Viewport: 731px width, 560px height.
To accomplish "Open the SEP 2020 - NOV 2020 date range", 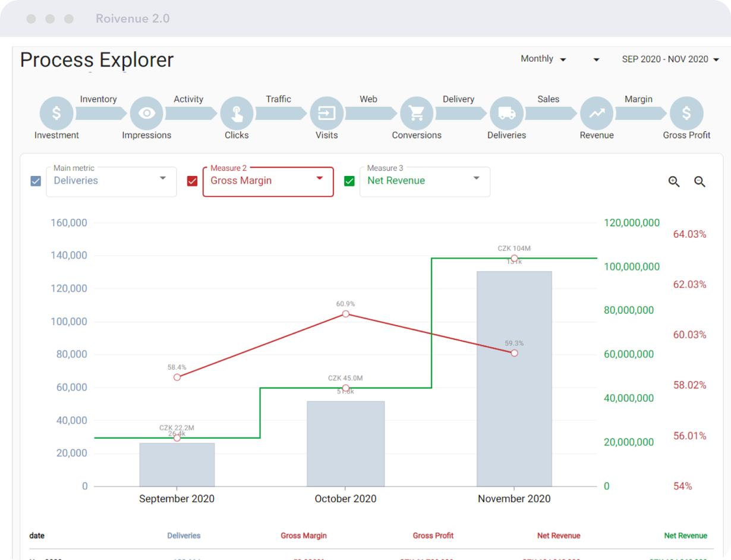I will click(670, 59).
